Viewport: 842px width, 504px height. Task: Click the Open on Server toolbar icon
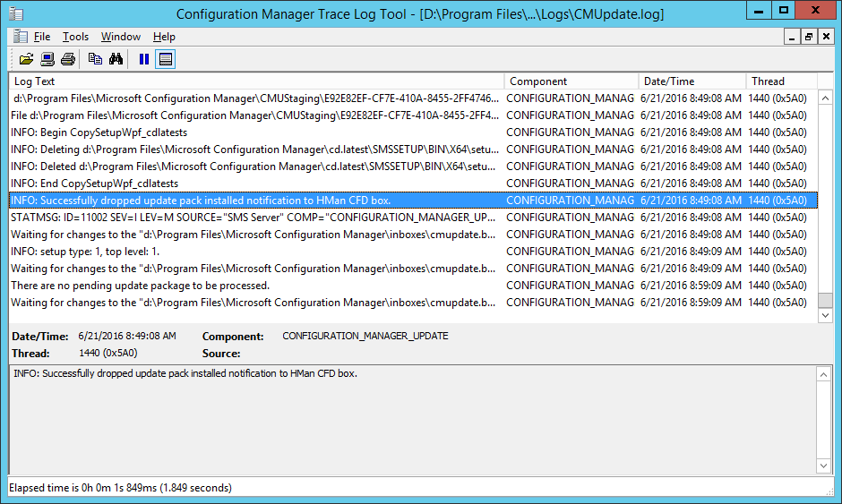[x=47, y=59]
